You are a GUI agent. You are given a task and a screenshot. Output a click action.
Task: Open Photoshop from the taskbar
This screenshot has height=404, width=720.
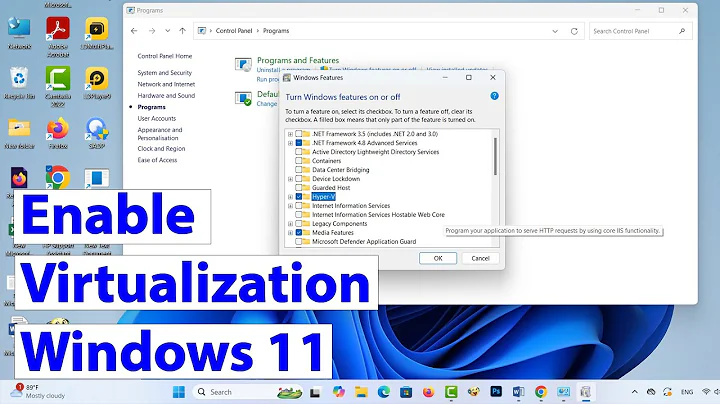pyautogui.click(x=496, y=392)
